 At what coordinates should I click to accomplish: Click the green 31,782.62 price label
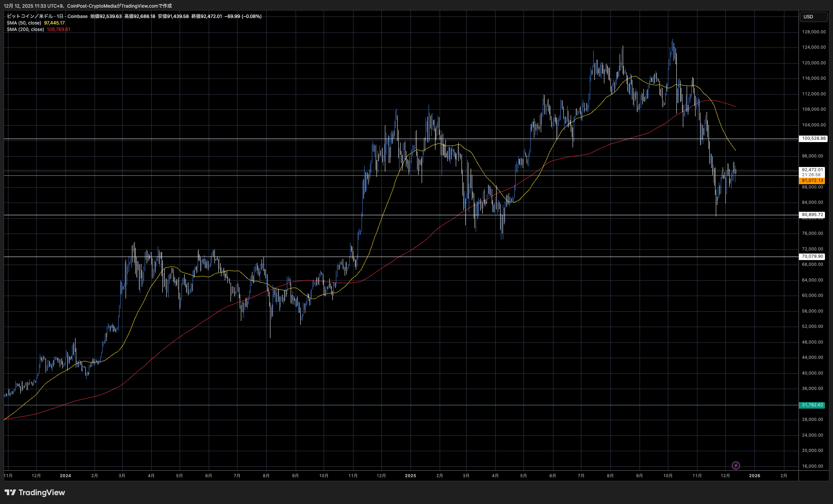[x=812, y=405]
